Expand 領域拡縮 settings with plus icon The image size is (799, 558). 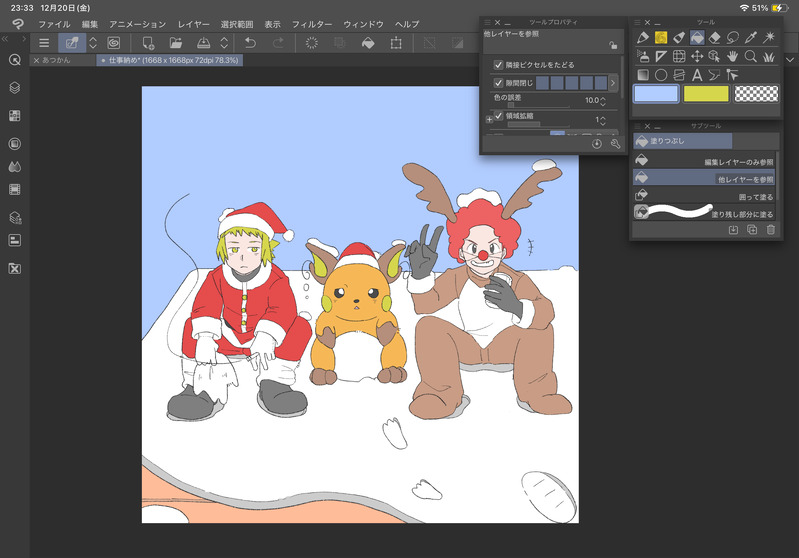click(x=489, y=120)
